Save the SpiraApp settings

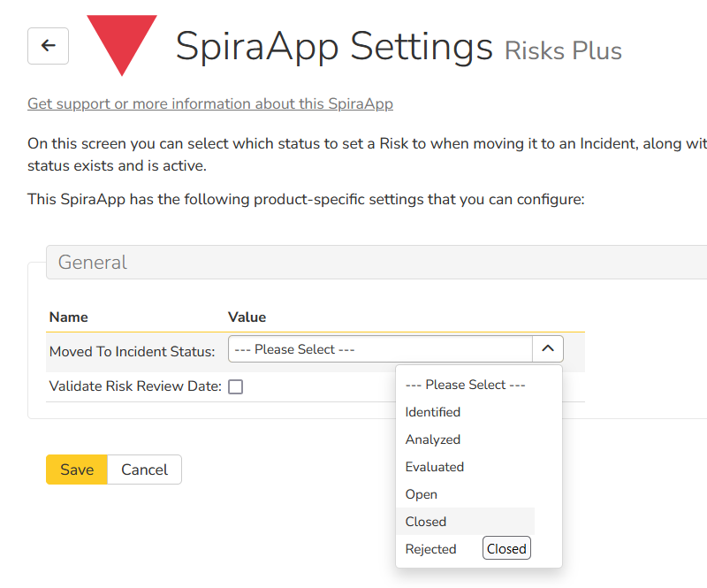(77, 470)
